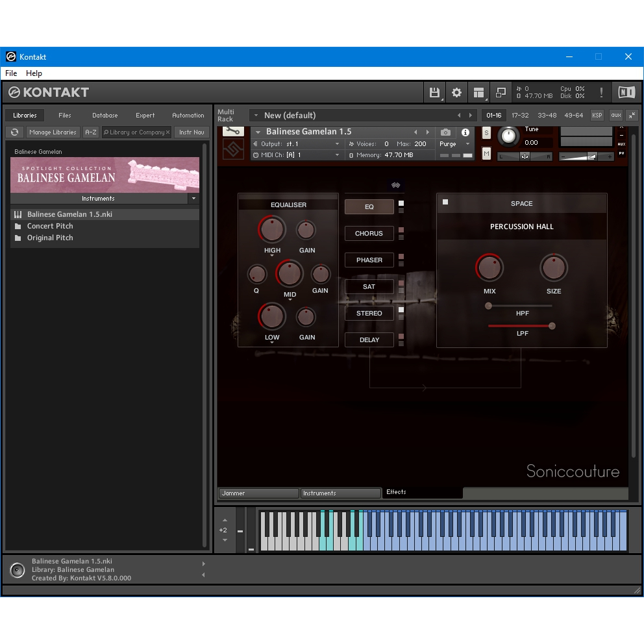The image size is (644, 644).
Task: Open Balinese Gamelan 1.5.nki in library list
Action: coord(105,214)
